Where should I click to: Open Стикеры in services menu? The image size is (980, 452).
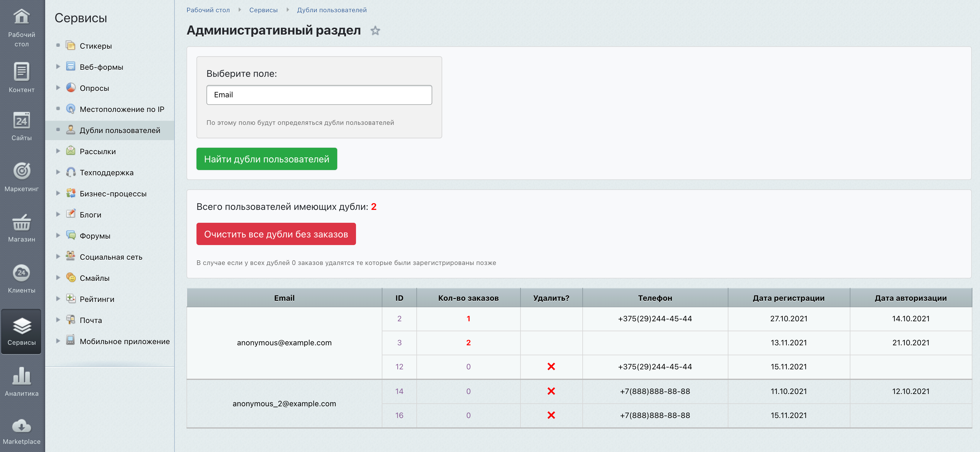[96, 46]
